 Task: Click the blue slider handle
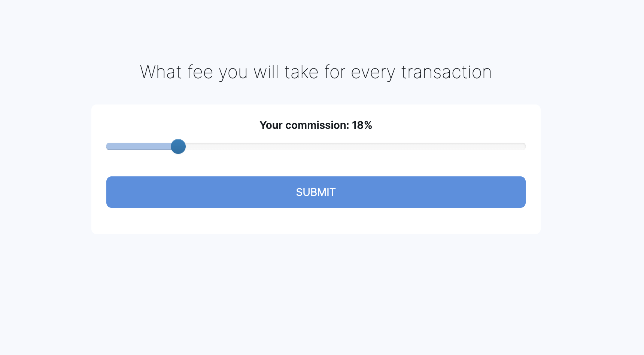point(178,146)
